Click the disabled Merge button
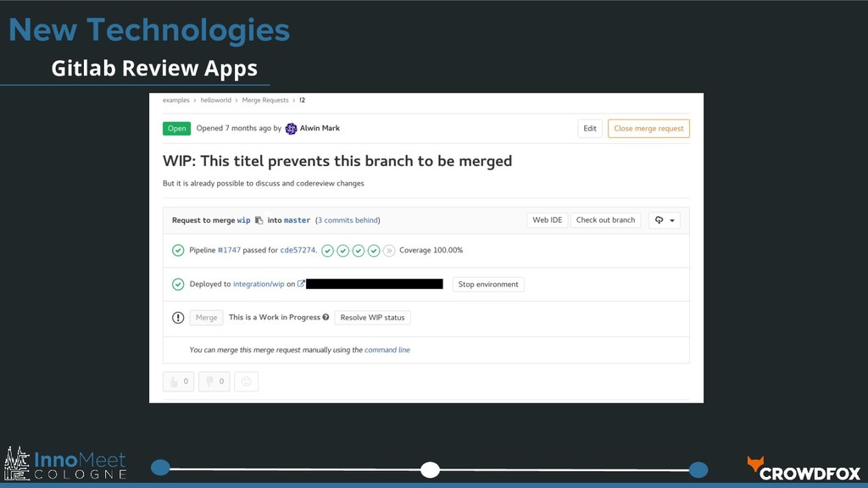868x488 pixels. (207, 318)
